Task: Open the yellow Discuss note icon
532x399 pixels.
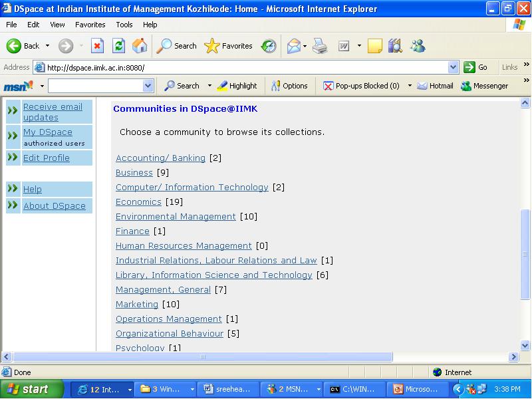Action: point(375,46)
